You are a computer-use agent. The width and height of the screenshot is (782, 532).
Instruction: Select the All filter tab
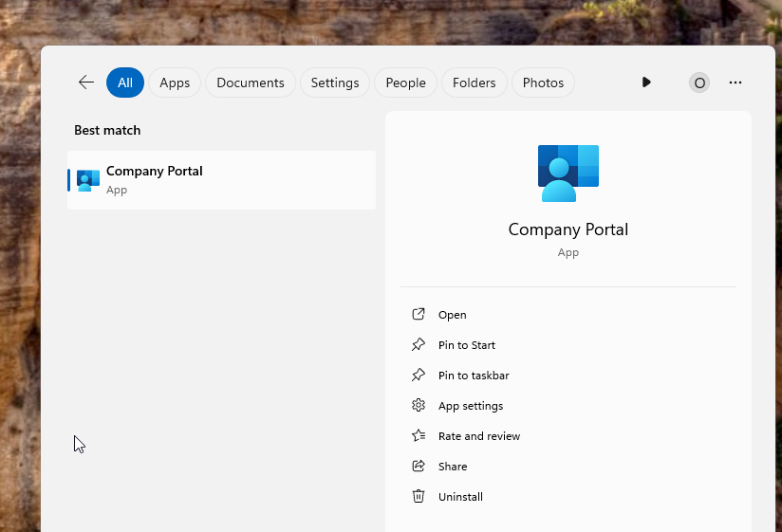pyautogui.click(x=125, y=83)
